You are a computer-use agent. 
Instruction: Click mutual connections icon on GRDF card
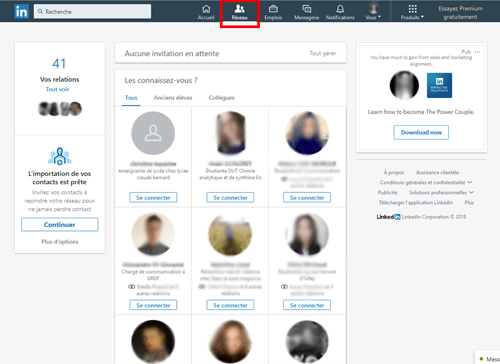(x=131, y=287)
